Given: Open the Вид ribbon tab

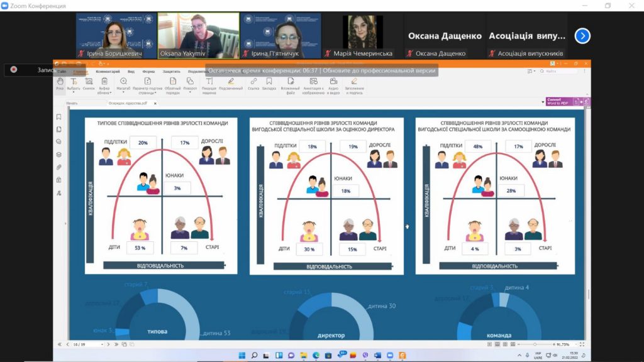Looking at the screenshot, I should tap(131, 72).
